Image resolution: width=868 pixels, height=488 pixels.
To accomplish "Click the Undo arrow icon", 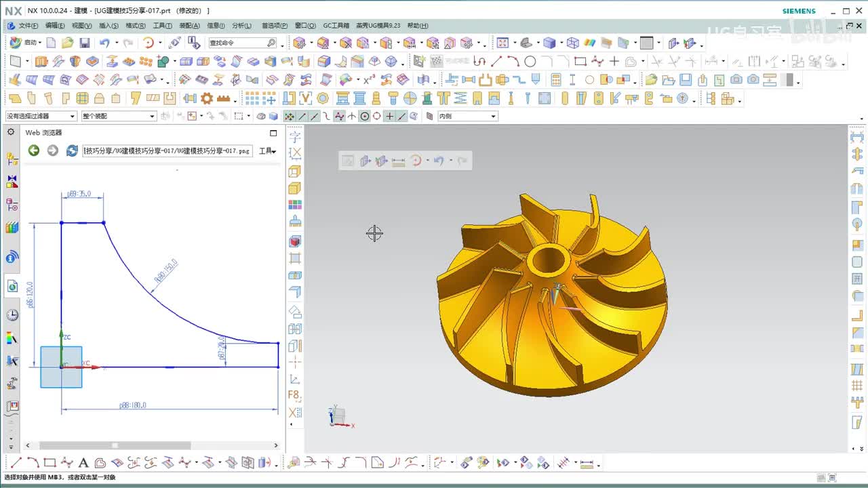I will click(104, 43).
